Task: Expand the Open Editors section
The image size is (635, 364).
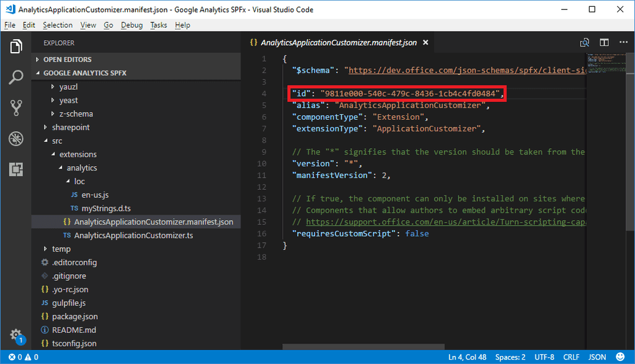Action: point(67,60)
